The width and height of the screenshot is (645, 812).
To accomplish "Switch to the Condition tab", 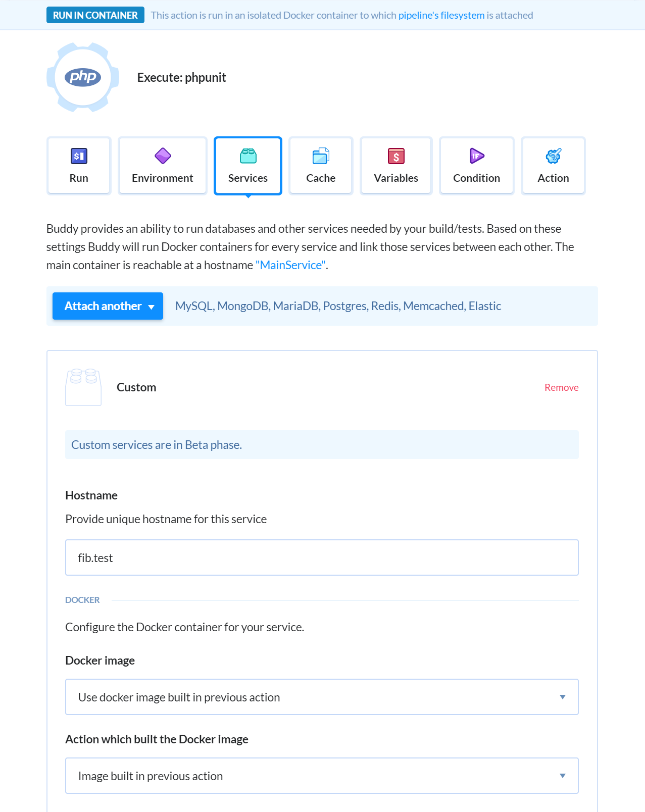I will (x=477, y=166).
